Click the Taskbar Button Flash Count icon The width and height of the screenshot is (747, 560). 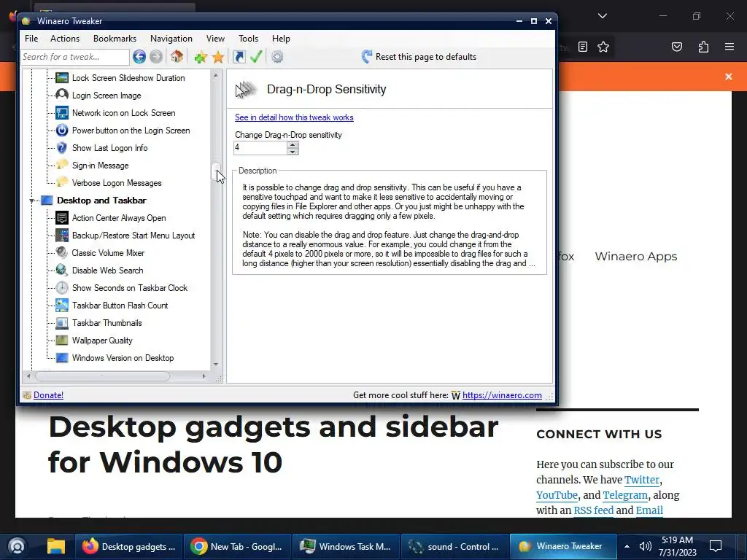pyautogui.click(x=62, y=306)
